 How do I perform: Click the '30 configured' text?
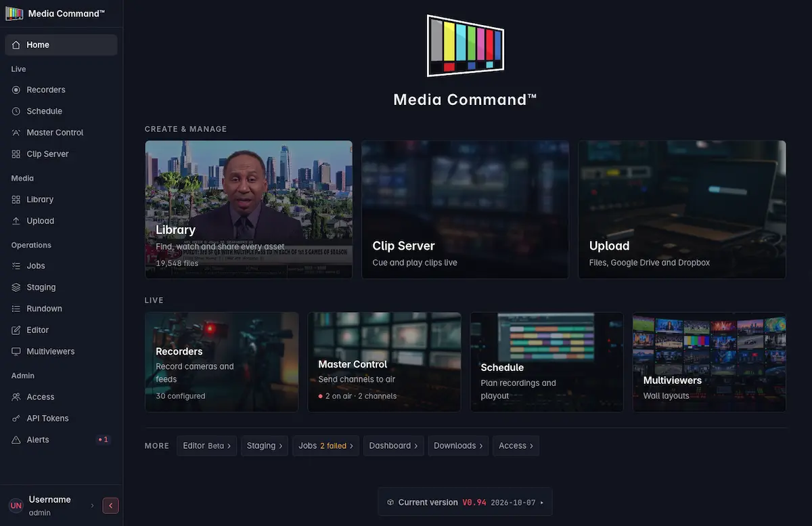click(x=180, y=396)
